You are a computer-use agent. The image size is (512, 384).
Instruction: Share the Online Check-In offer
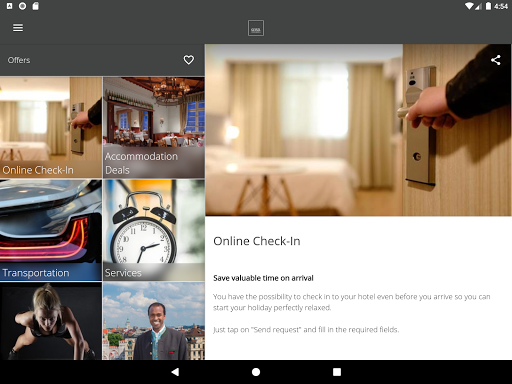(x=496, y=60)
